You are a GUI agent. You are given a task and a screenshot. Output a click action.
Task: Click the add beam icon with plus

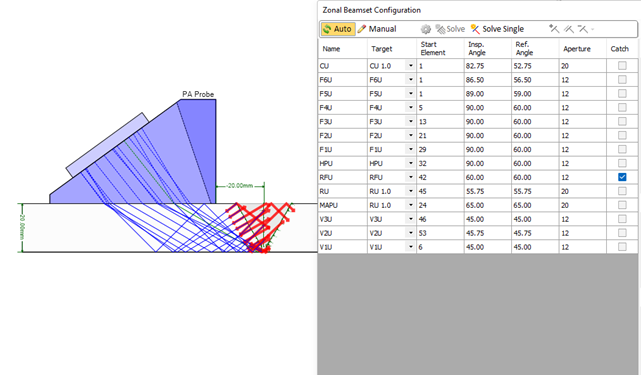click(x=554, y=29)
